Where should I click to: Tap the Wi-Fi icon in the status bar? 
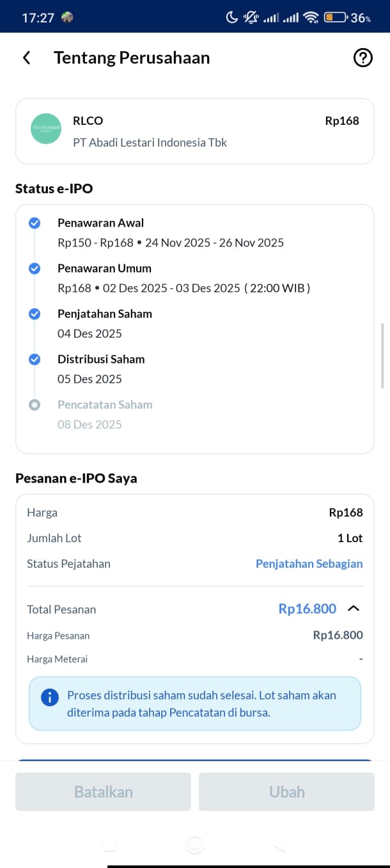(x=311, y=17)
